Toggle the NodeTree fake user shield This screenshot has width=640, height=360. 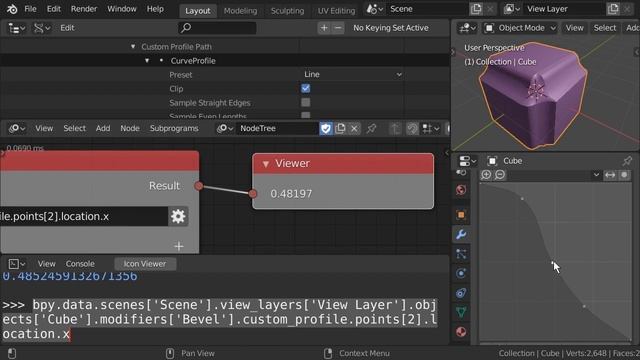[326, 129]
